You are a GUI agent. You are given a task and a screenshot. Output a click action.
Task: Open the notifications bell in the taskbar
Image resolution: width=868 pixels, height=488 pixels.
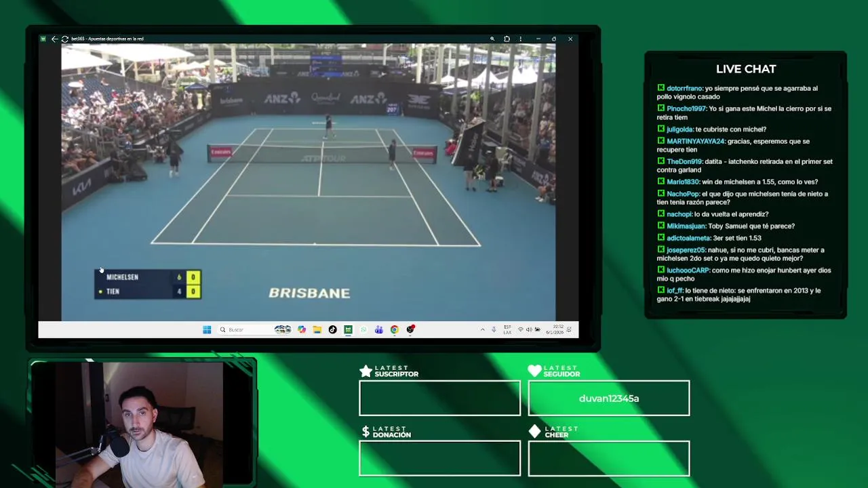(570, 330)
